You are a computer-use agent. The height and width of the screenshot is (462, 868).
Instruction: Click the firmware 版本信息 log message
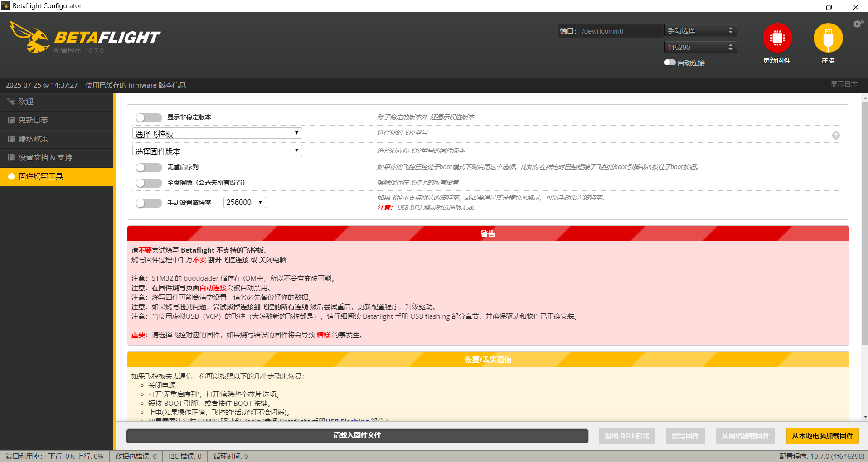click(96, 85)
